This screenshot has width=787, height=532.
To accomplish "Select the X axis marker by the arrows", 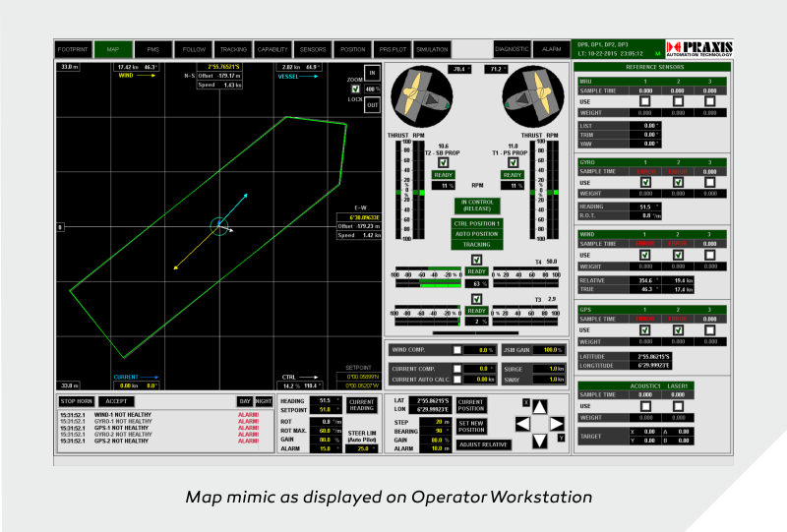I will [x=526, y=402].
